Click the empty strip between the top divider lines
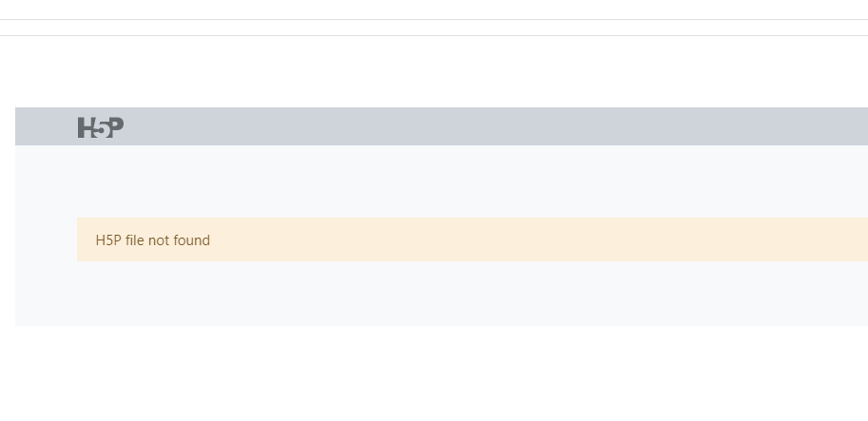This screenshot has height=421, width=868. click(434, 28)
